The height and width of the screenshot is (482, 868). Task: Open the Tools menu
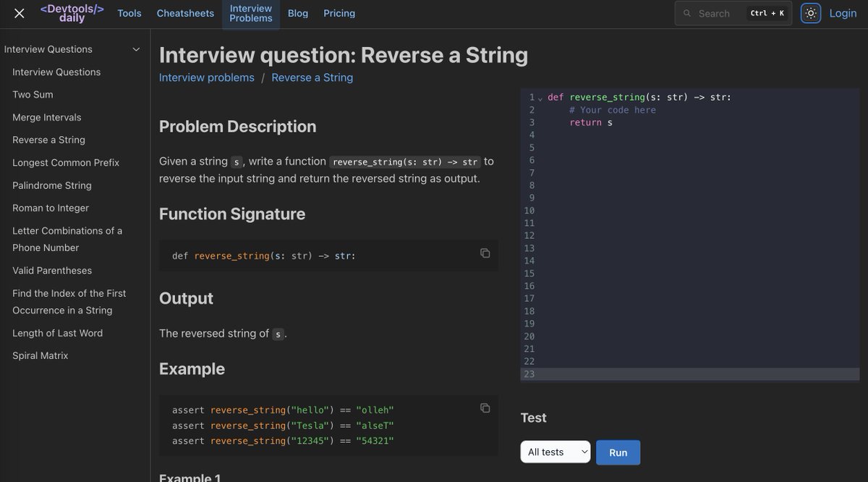click(129, 13)
